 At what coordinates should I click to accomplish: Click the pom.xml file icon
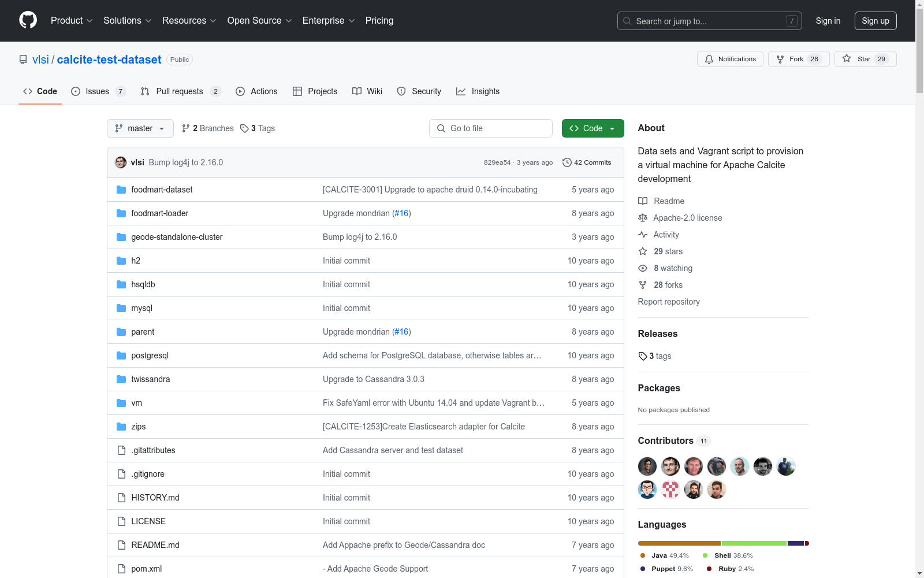[121, 569]
